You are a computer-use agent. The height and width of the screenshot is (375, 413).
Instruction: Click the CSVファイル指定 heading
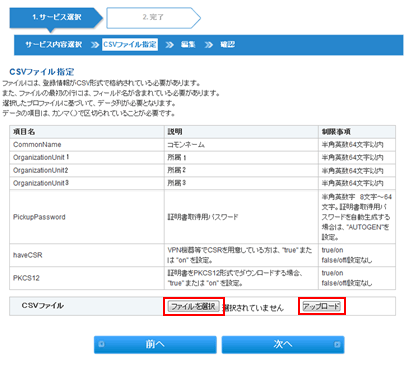coord(42,72)
